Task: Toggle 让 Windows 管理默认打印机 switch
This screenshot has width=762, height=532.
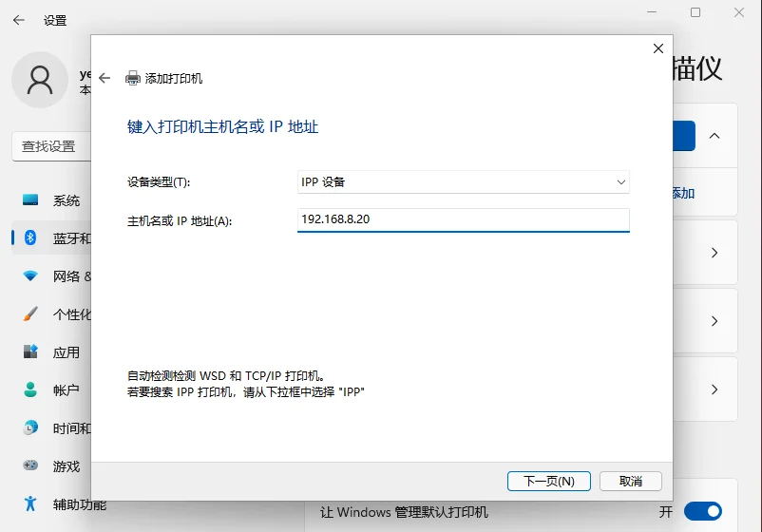Action: tap(703, 511)
